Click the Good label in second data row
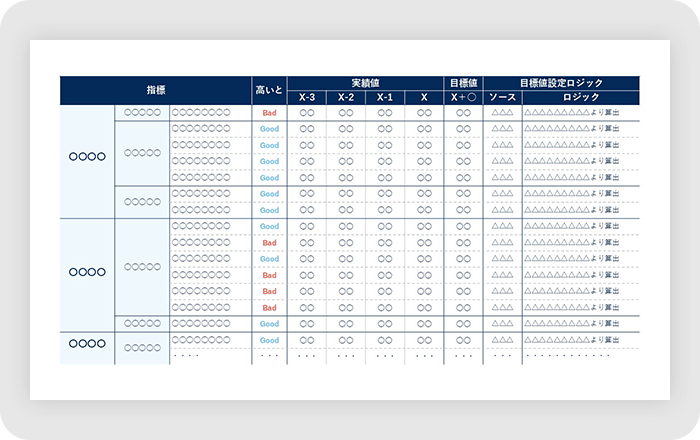Viewport: 700px width, 440px height. tap(269, 129)
